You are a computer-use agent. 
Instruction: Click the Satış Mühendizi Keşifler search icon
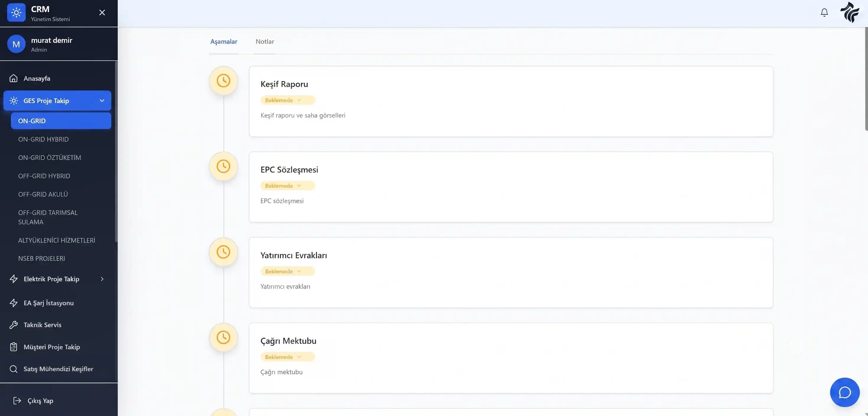pos(14,369)
